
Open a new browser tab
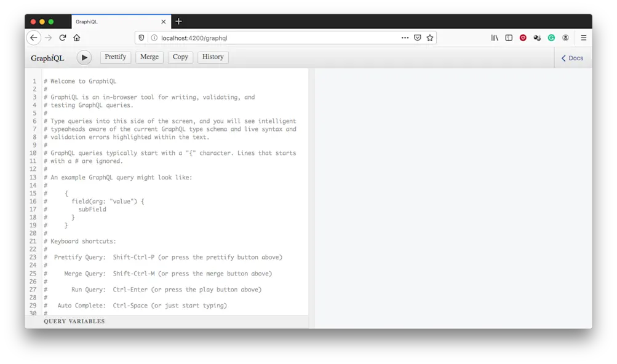coord(178,21)
